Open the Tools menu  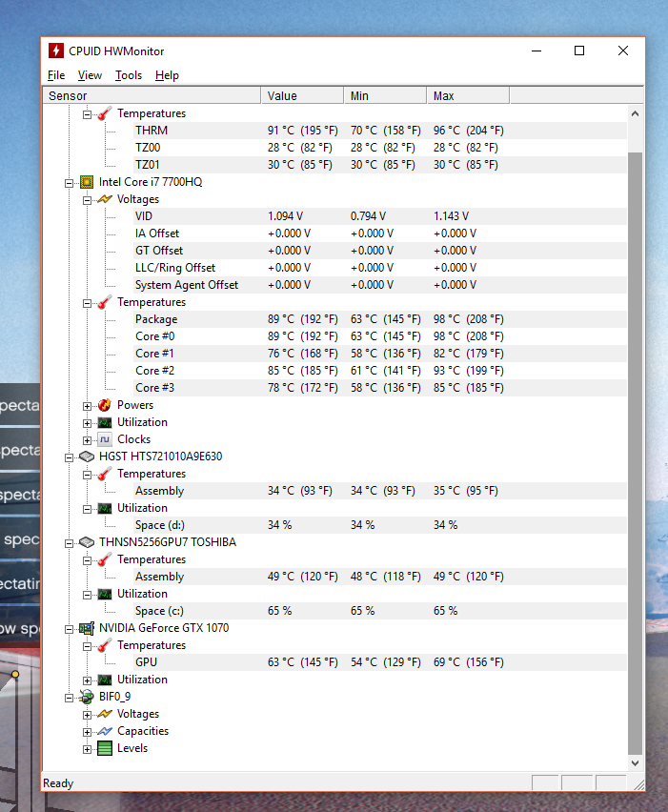pos(129,75)
